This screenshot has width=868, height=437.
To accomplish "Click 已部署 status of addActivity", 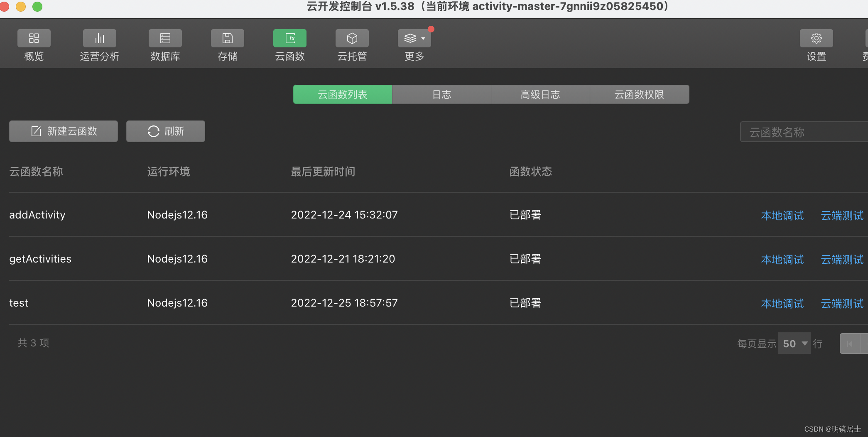I will 525,215.
